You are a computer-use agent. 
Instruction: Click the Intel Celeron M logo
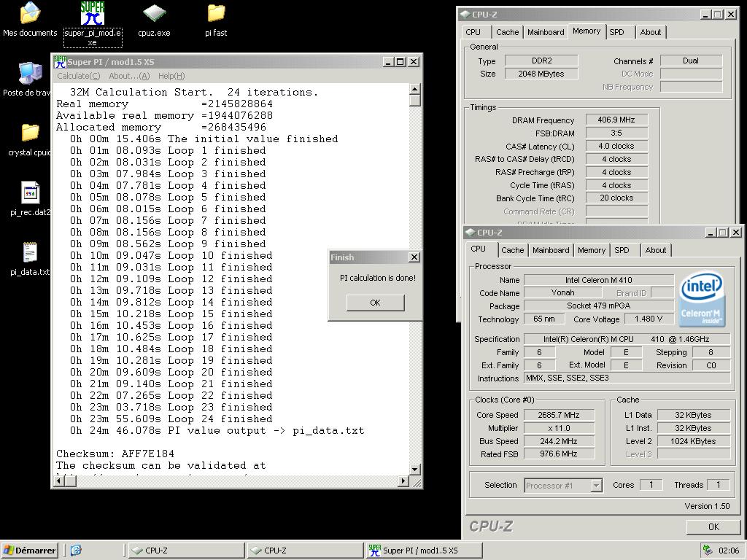pyautogui.click(x=702, y=298)
